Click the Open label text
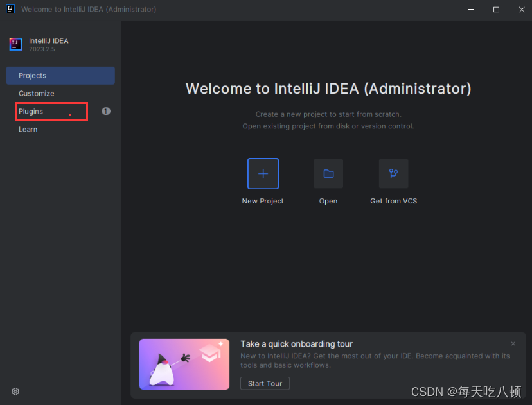 [x=328, y=201]
